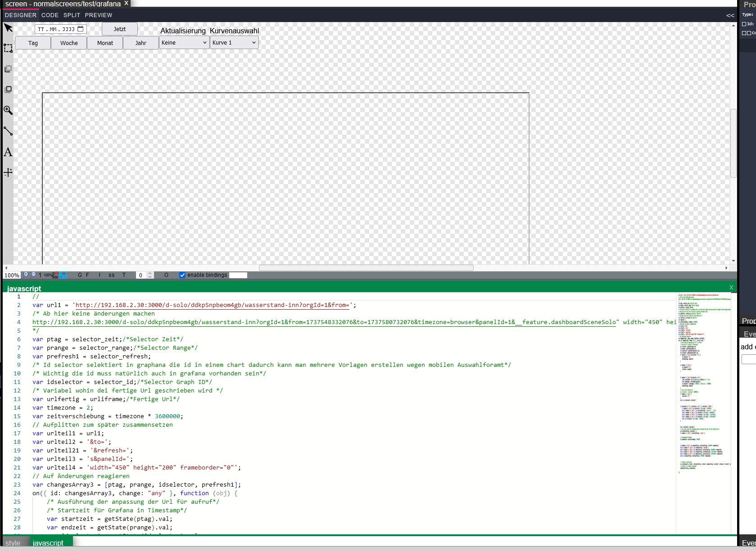Collapse side panel with << arrows
This screenshot has width=756, height=551.
(730, 15)
